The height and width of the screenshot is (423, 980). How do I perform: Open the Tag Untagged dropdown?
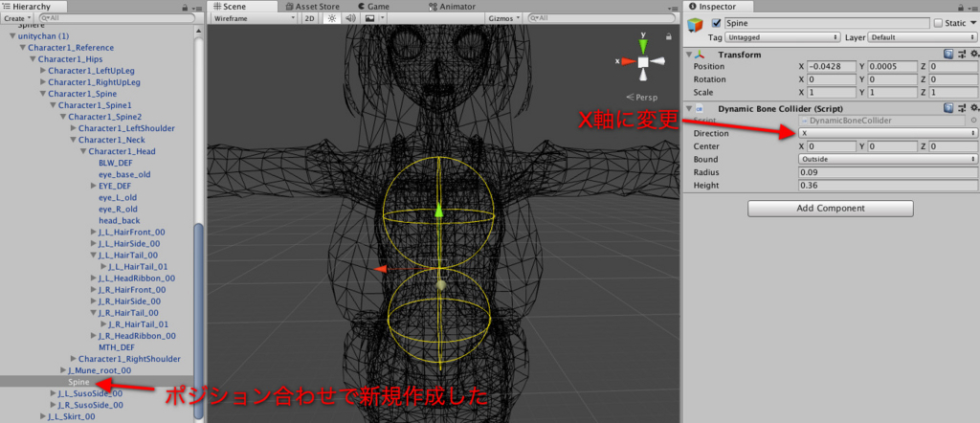coord(783,37)
